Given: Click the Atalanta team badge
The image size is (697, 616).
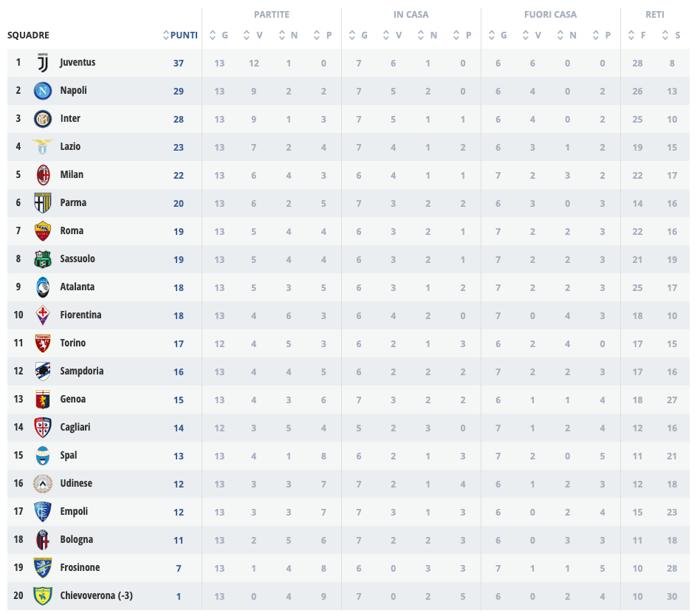Looking at the screenshot, I should click(42, 287).
